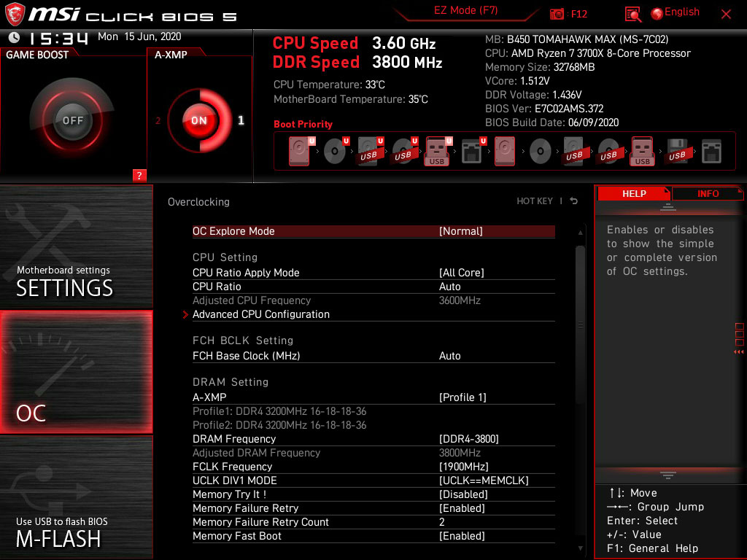
Task: Switch to the INFO tab
Action: pos(707,193)
